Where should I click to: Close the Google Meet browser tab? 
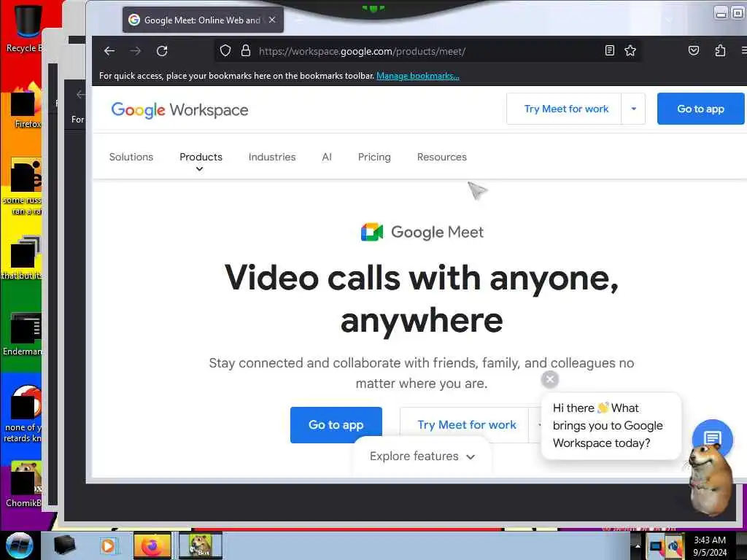(272, 20)
